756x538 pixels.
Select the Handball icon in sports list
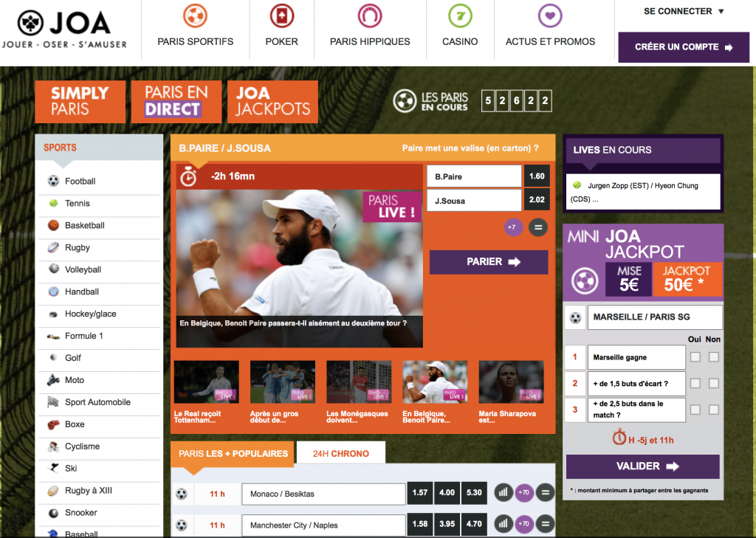coord(53,292)
